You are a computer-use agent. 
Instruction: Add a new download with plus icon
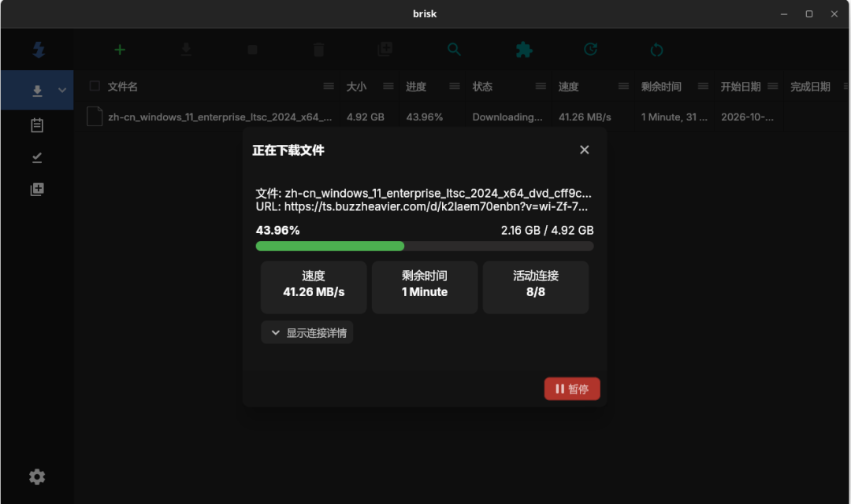coord(120,50)
